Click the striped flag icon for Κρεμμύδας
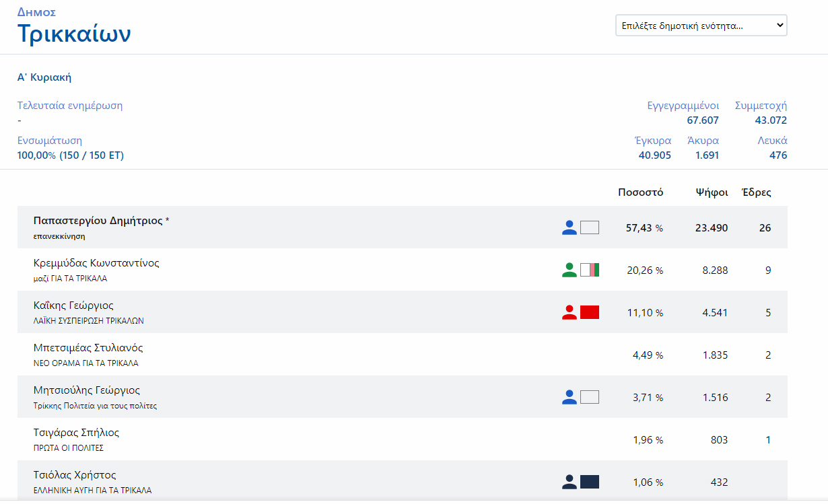The height and width of the screenshot is (504, 828). click(x=590, y=270)
